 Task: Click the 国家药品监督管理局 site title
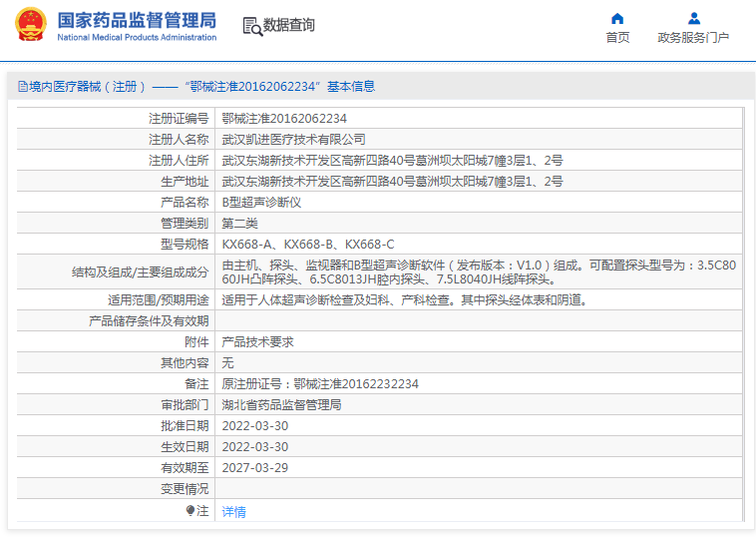tap(136, 19)
